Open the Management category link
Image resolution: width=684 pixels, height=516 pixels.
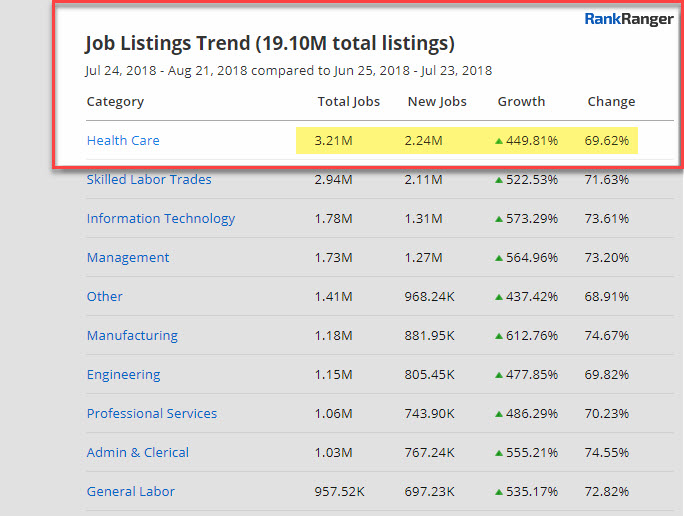coord(128,258)
